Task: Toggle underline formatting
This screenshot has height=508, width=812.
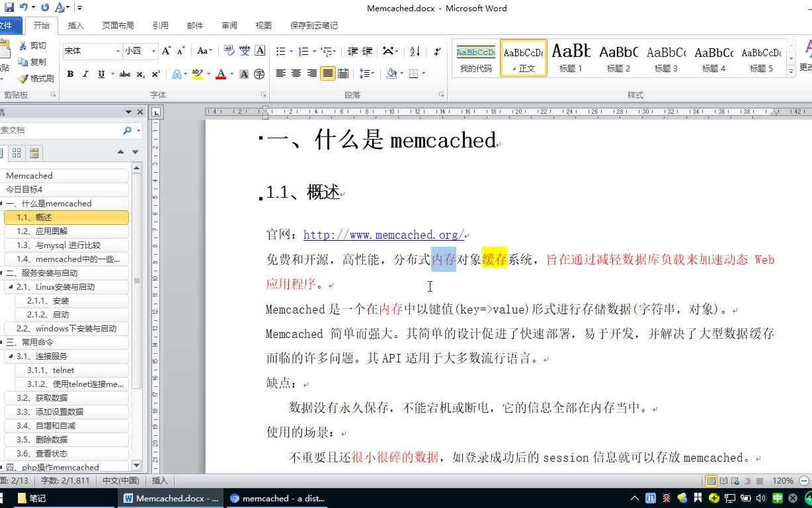Action: pos(101,74)
